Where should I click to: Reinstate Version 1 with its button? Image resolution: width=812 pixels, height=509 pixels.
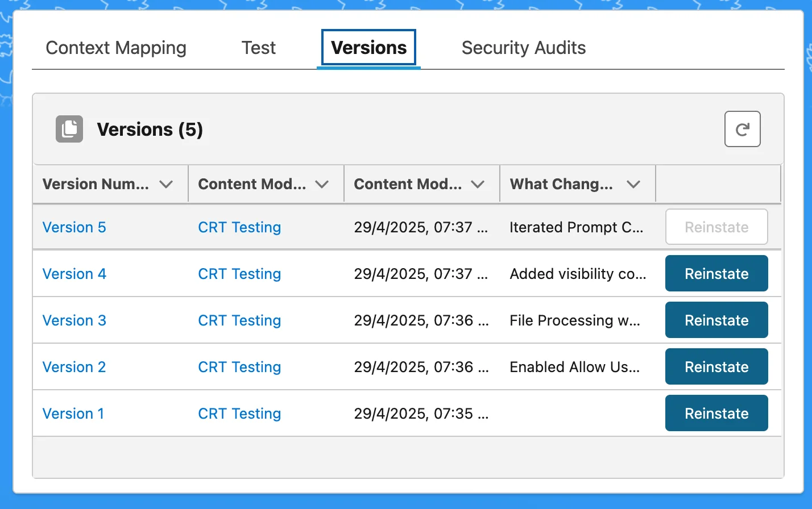tap(716, 414)
